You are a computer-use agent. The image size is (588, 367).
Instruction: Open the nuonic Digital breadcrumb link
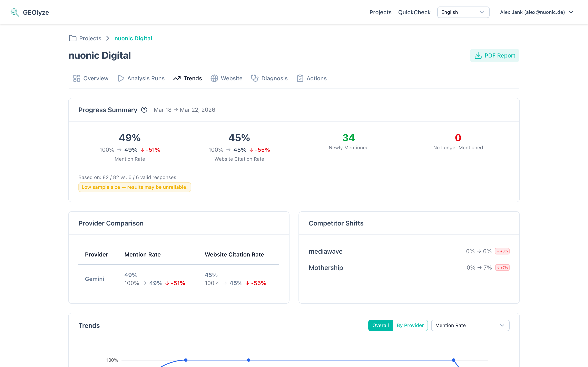click(133, 38)
